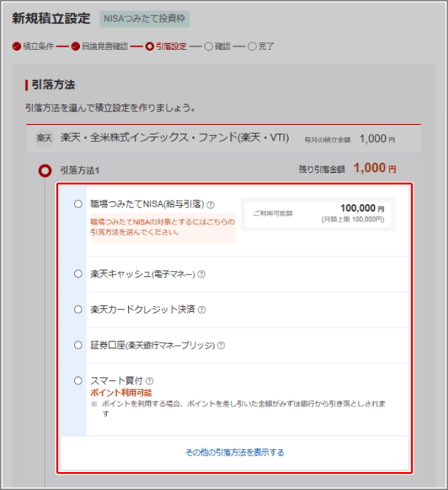Click help icon beside 楽天カードクレジット決済
This screenshot has width=448, height=490.
(202, 310)
